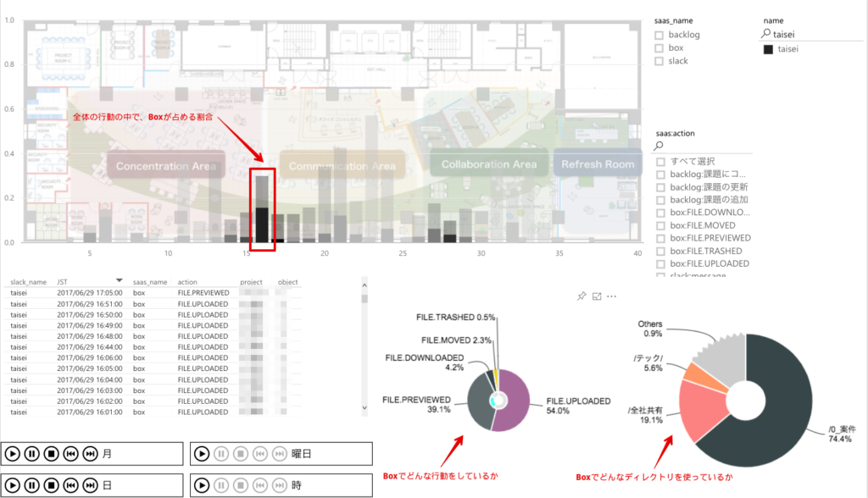Viewport: 868px width, 498px height.
Task: Stop the 日 playback control
Action: [x=51, y=485]
